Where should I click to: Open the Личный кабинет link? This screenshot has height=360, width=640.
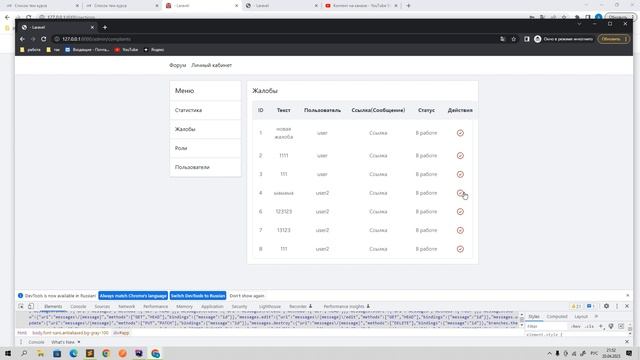point(211,65)
